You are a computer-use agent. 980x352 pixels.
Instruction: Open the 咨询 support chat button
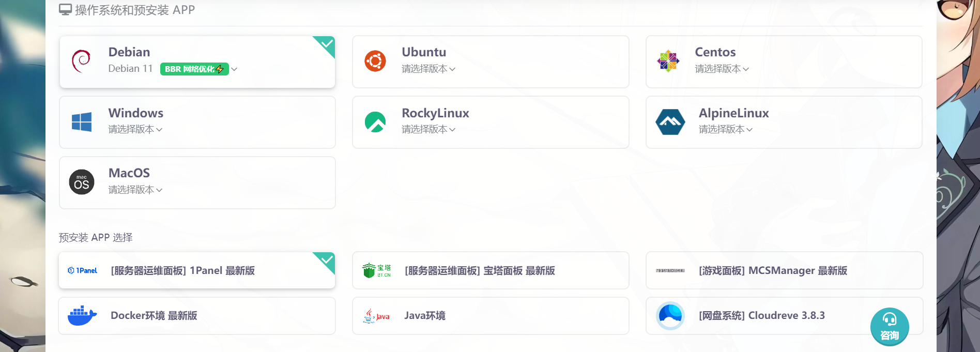(x=890, y=327)
